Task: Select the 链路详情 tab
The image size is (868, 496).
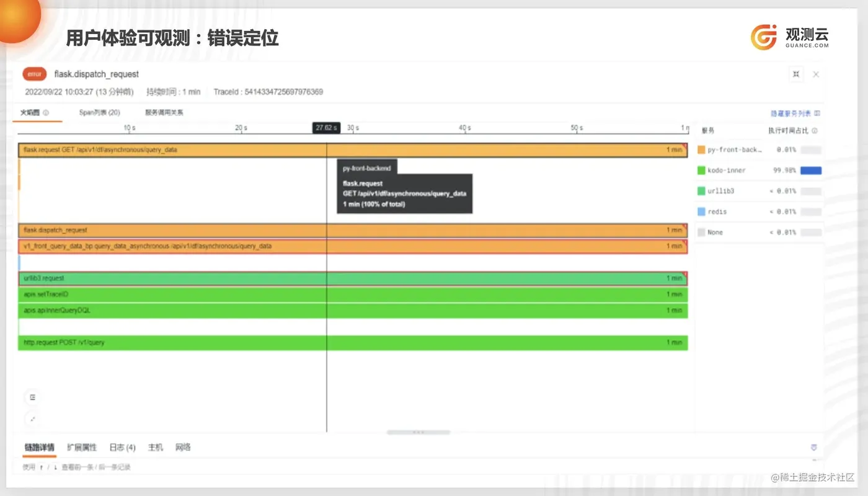Action: coord(39,448)
